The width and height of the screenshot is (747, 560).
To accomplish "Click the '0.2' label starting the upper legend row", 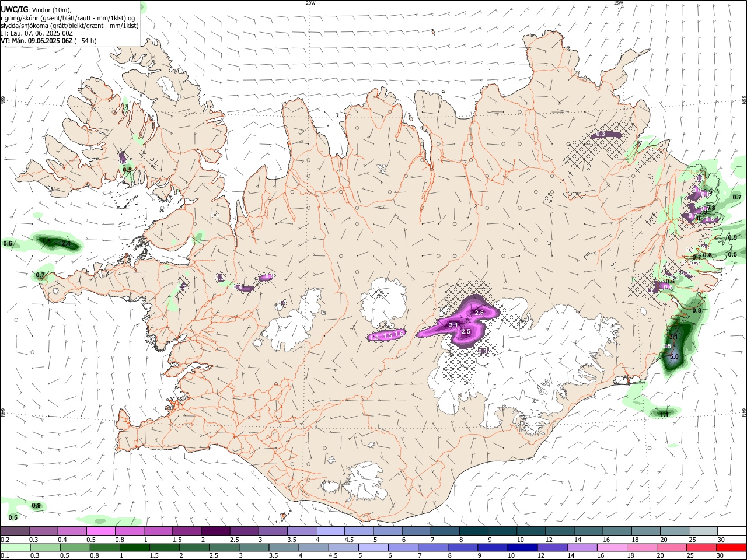I will click(5, 540).
